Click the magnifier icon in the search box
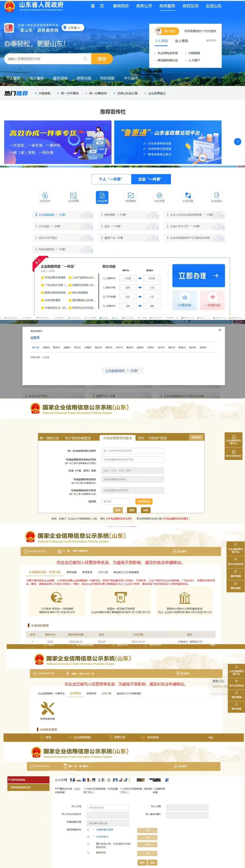This screenshot has width=245, height=868. coord(85,59)
